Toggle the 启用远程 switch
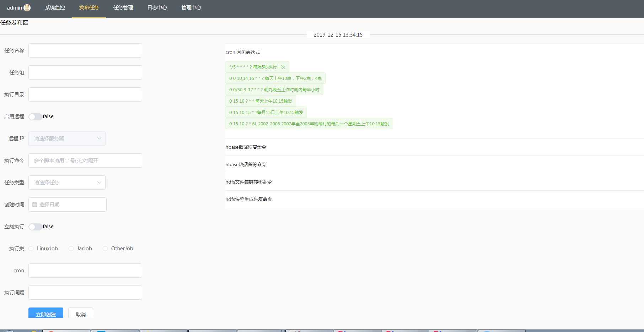 [35, 117]
